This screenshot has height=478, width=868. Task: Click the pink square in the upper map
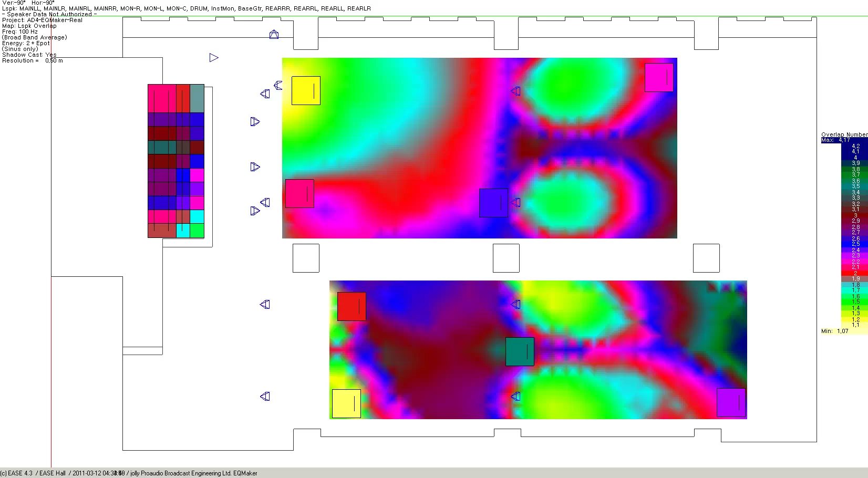pos(299,193)
